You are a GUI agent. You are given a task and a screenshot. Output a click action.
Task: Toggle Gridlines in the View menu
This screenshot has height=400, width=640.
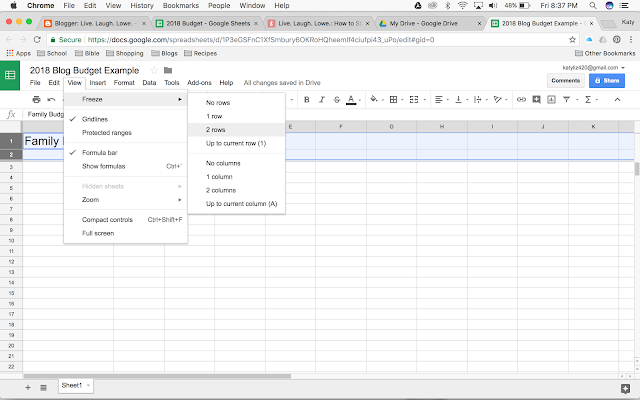click(126, 119)
